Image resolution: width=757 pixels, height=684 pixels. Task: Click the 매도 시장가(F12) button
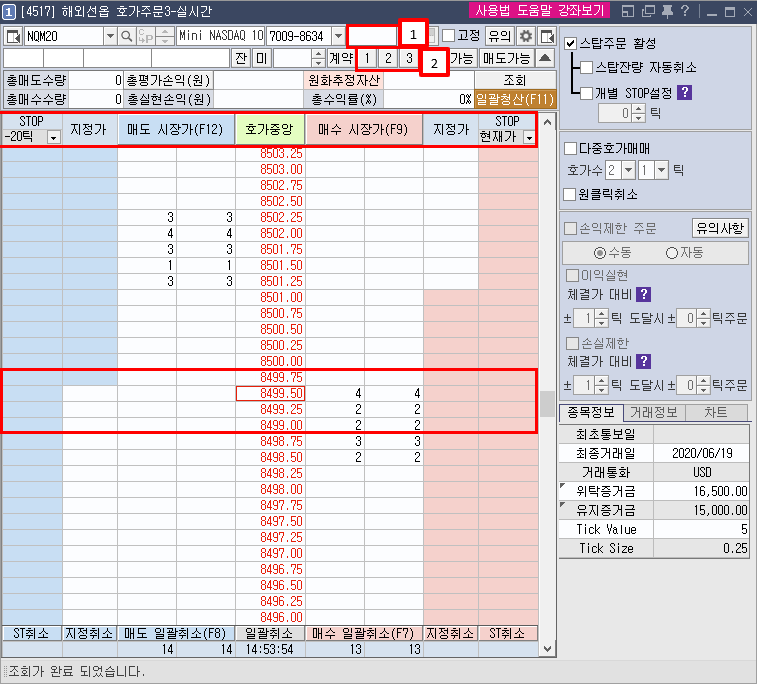pyautogui.click(x=176, y=129)
